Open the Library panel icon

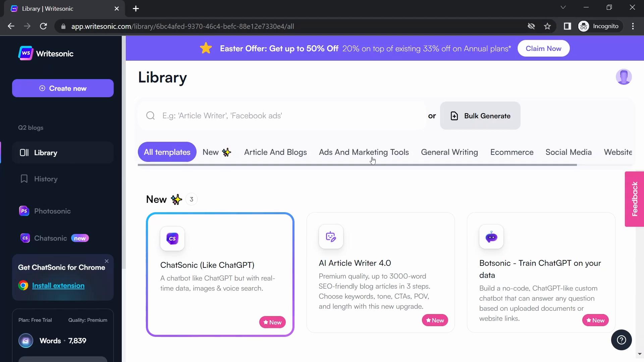point(24,153)
